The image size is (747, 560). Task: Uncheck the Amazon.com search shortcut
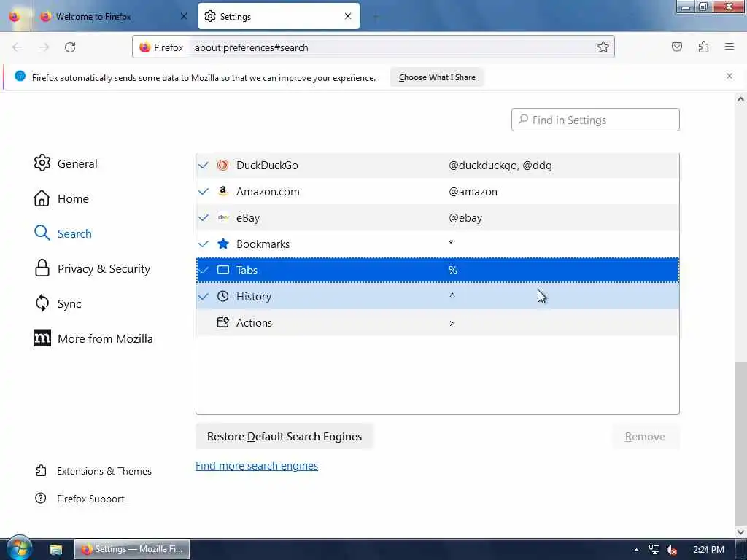point(204,192)
